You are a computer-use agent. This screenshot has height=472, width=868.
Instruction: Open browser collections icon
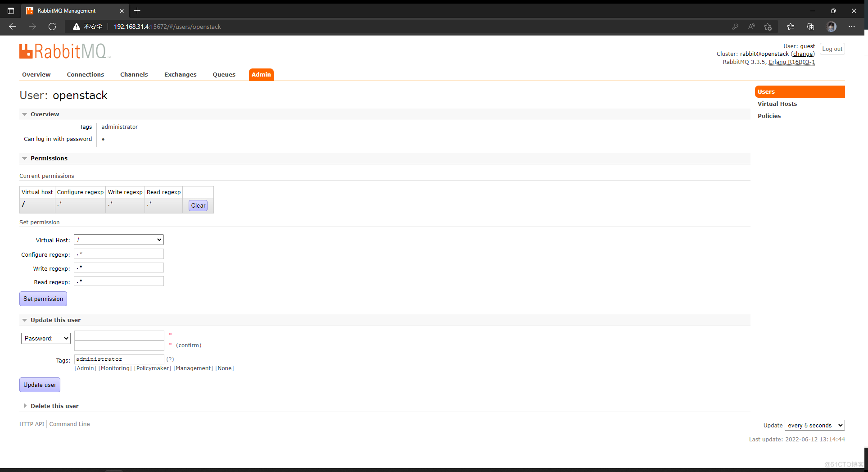tap(810, 27)
